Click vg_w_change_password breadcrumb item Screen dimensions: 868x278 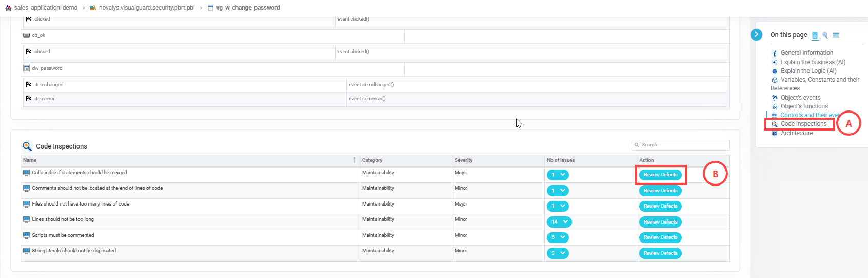coord(248,8)
